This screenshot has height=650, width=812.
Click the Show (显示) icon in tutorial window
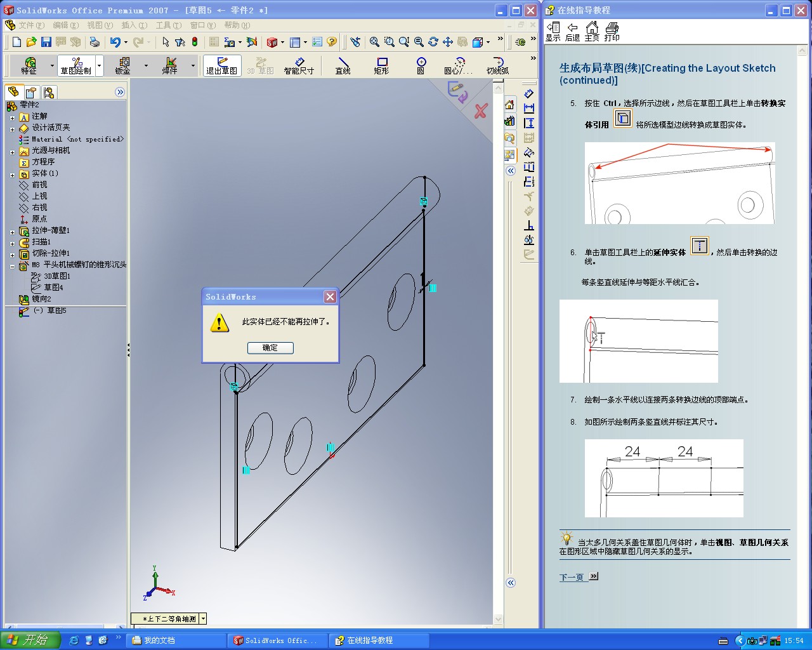[x=553, y=32]
